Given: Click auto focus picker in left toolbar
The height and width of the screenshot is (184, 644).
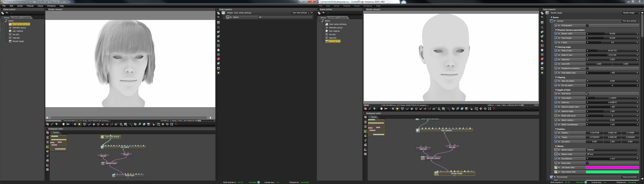Looking at the screenshot, I should tap(89, 124).
